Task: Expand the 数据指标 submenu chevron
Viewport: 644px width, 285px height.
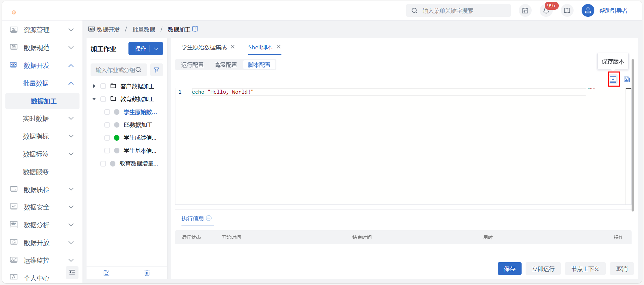Action: coord(71,136)
